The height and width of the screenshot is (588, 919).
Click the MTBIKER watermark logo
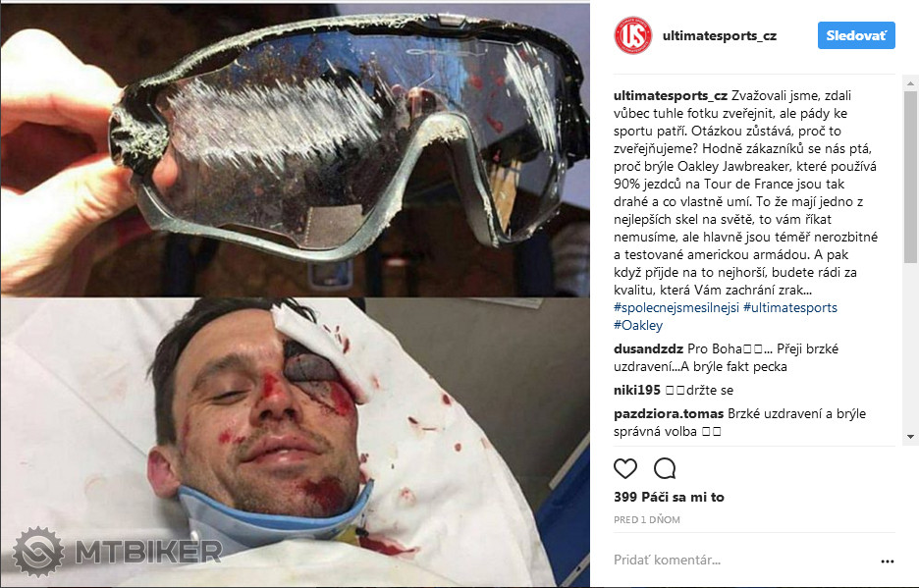pyautogui.click(x=117, y=551)
